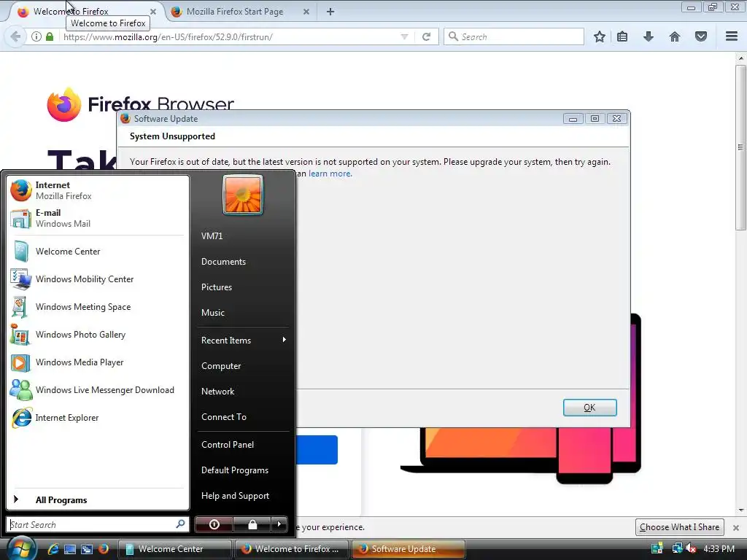This screenshot has width=747, height=560.
Task: Click OK in the Software Update dialog
Action: 589,408
